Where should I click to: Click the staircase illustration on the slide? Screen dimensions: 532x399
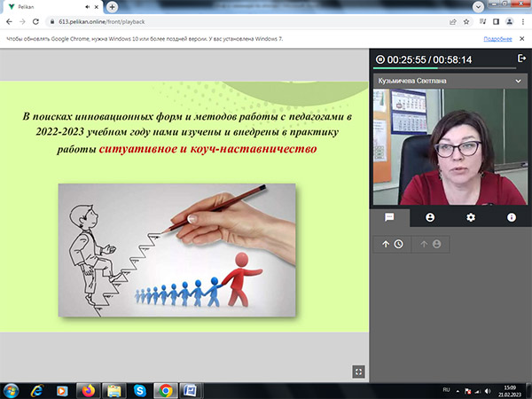click(176, 250)
